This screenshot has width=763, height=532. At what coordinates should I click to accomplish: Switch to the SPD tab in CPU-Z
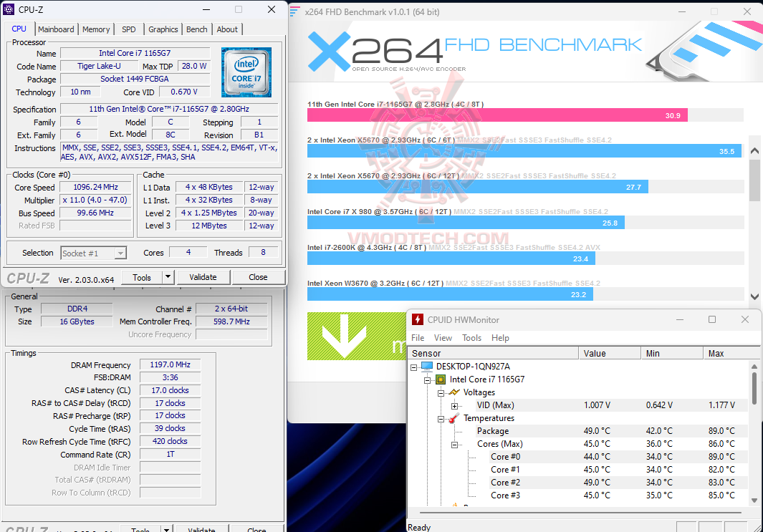(128, 29)
